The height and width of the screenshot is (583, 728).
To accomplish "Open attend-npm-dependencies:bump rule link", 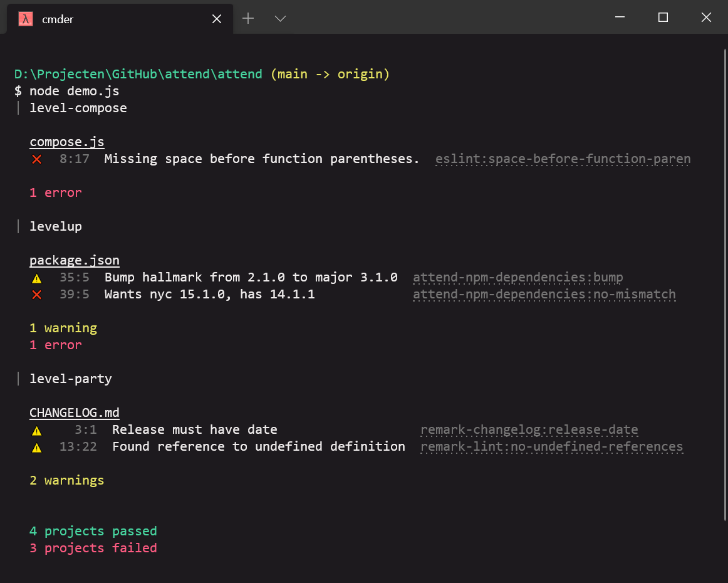I will [x=517, y=277].
